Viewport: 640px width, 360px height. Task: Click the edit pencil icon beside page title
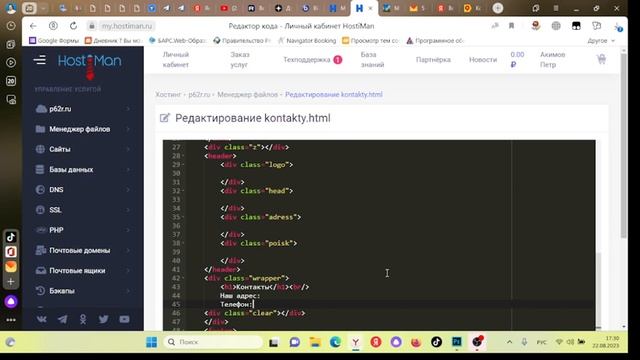tap(164, 118)
